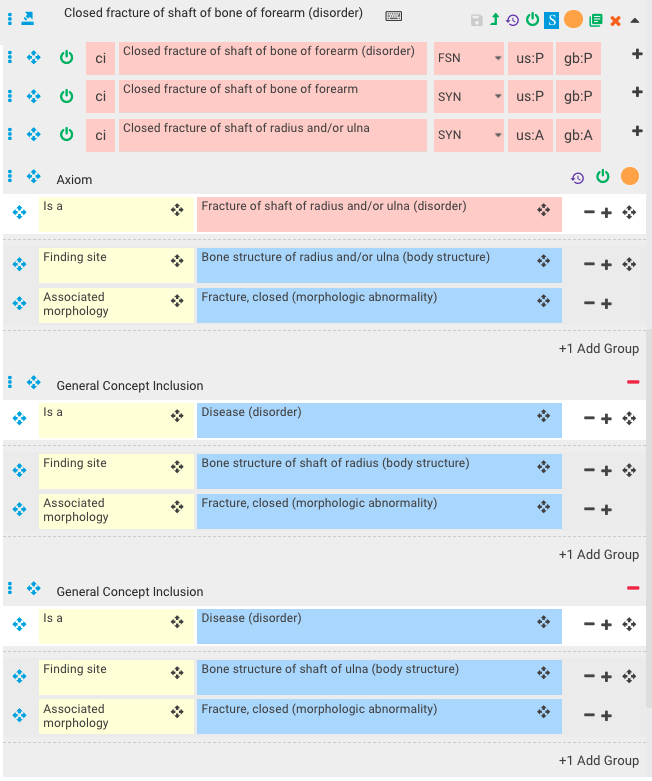Click the keyboard icon beside concept title
The width and height of the screenshot is (652, 781).
click(x=393, y=16)
